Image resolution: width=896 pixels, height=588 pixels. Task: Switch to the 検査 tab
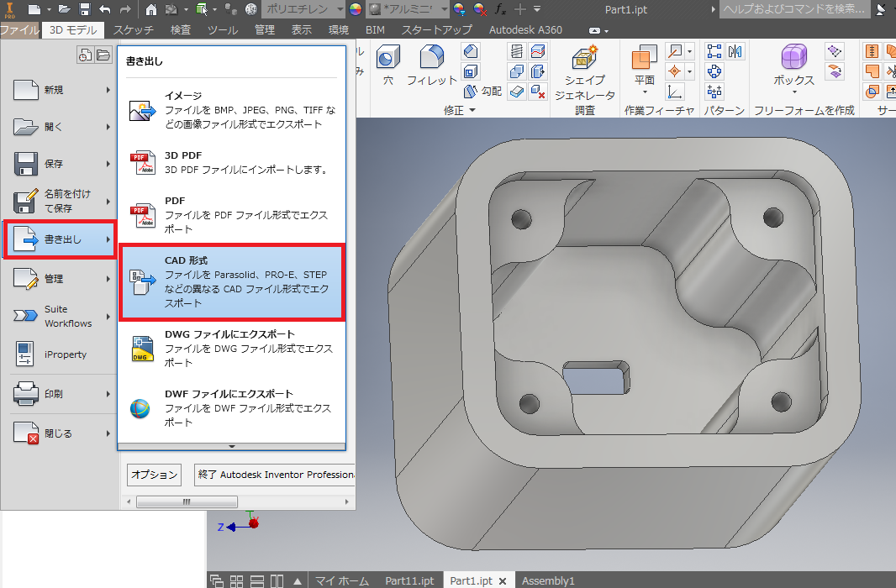181,29
